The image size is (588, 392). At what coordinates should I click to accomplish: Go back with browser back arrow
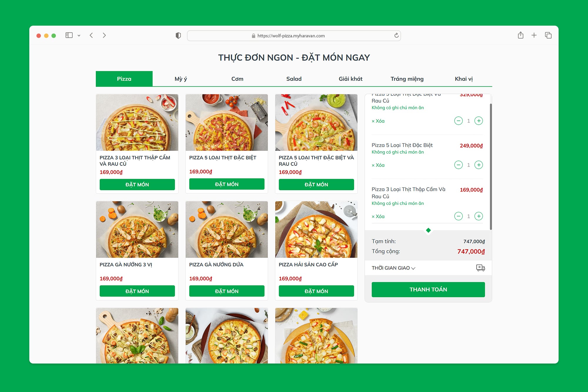pyautogui.click(x=91, y=35)
